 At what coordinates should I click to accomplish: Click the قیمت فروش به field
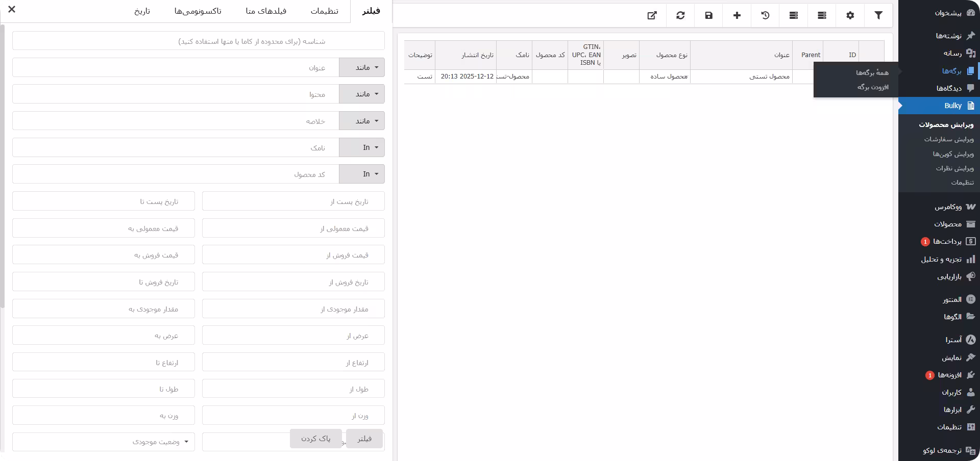(x=104, y=254)
